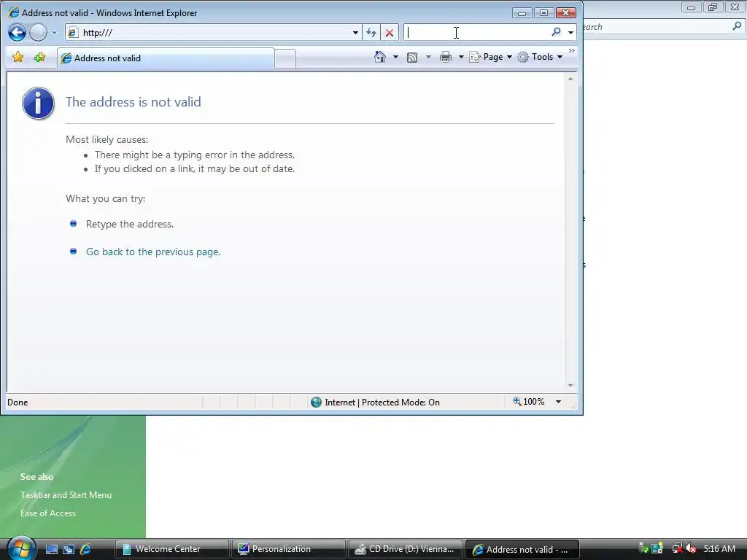Open the search provider options dropdown

click(x=570, y=32)
